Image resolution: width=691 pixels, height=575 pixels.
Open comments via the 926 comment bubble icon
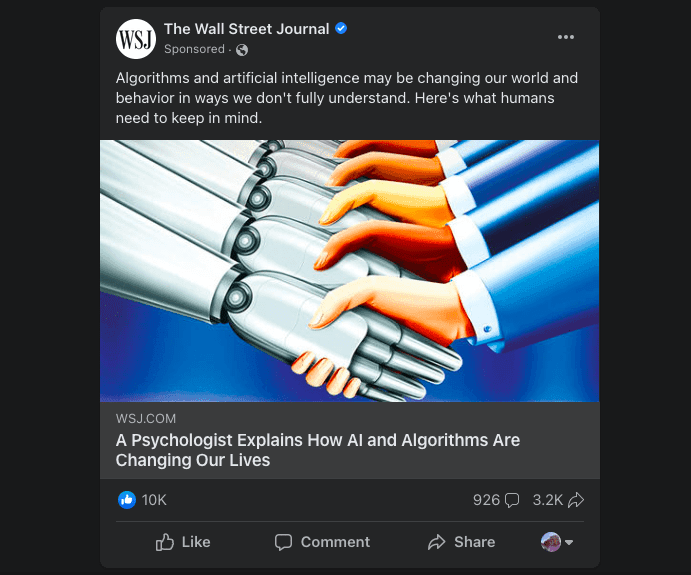(512, 500)
